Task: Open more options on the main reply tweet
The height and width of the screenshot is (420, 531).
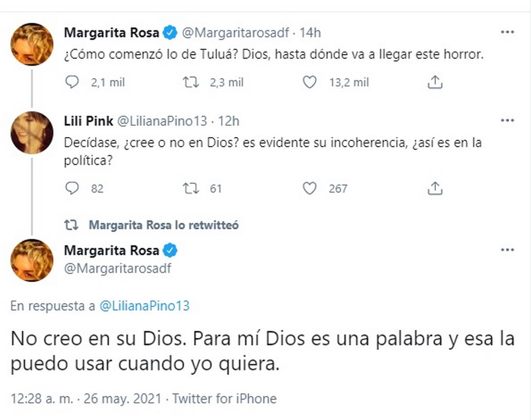Action: click(507, 250)
